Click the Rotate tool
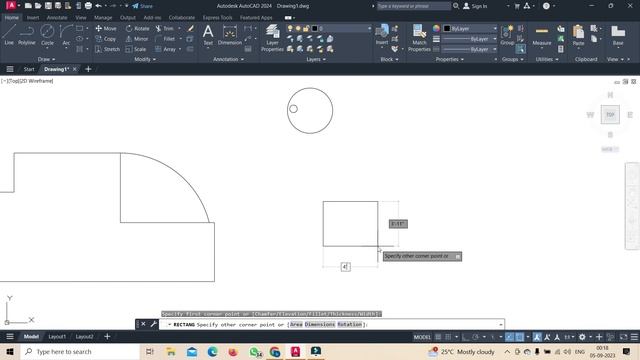The image size is (640, 360). (138, 29)
